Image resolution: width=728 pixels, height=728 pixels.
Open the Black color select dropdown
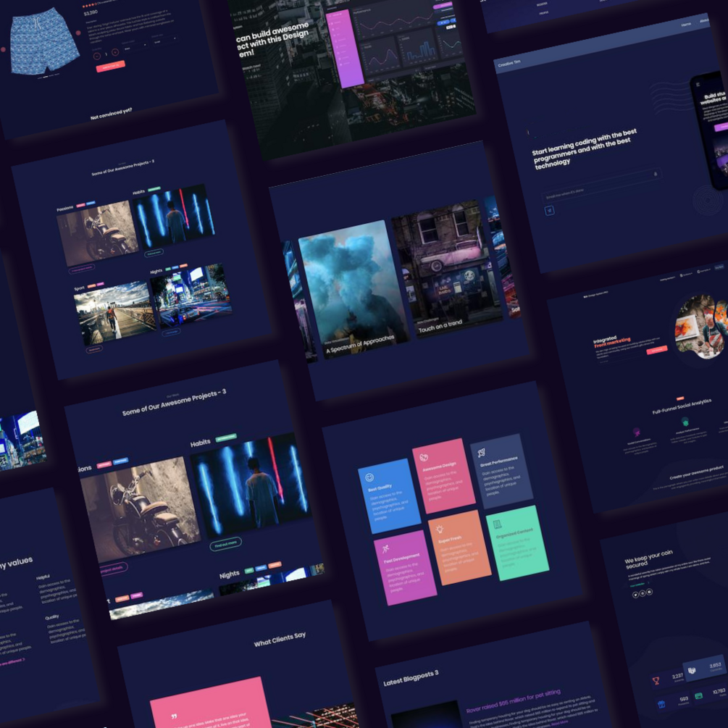pos(135,47)
